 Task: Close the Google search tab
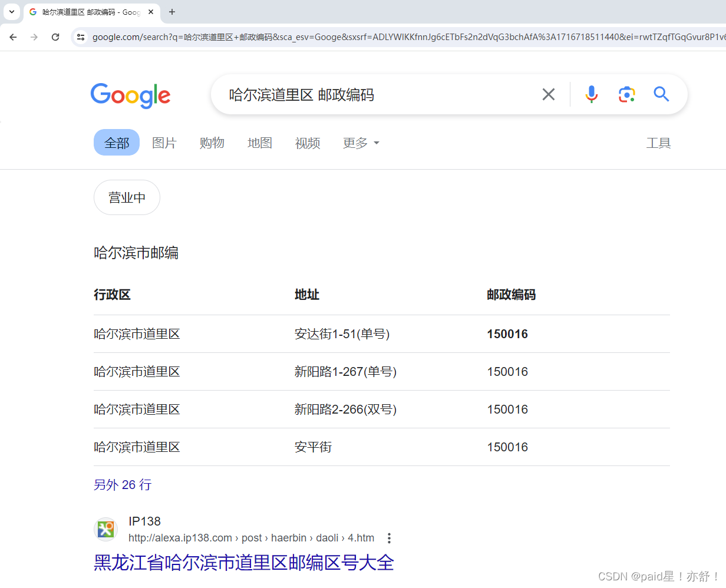pos(151,12)
